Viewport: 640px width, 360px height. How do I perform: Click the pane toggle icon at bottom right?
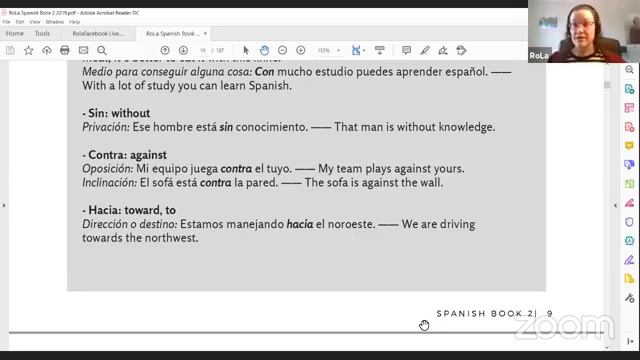[630, 341]
